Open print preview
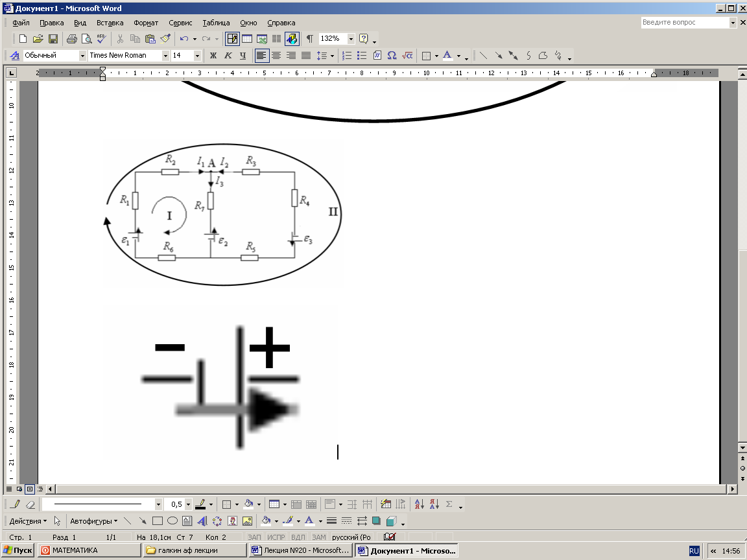 pos(86,39)
